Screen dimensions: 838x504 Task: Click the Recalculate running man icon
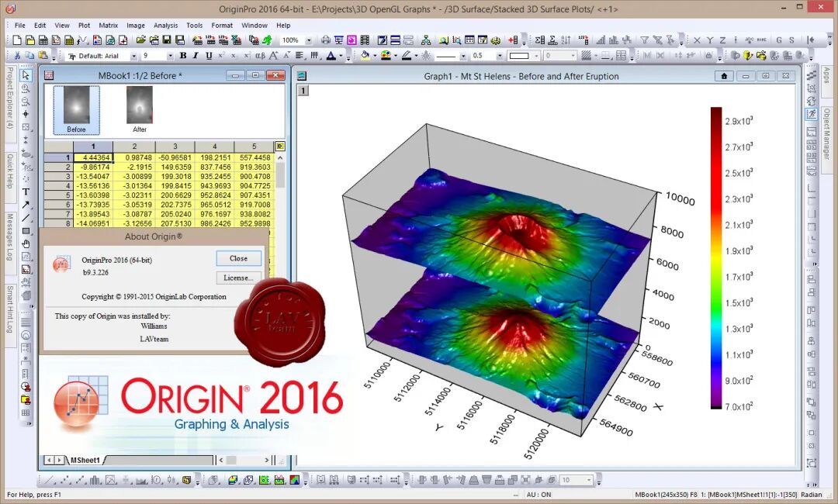pyautogui.click(x=267, y=40)
